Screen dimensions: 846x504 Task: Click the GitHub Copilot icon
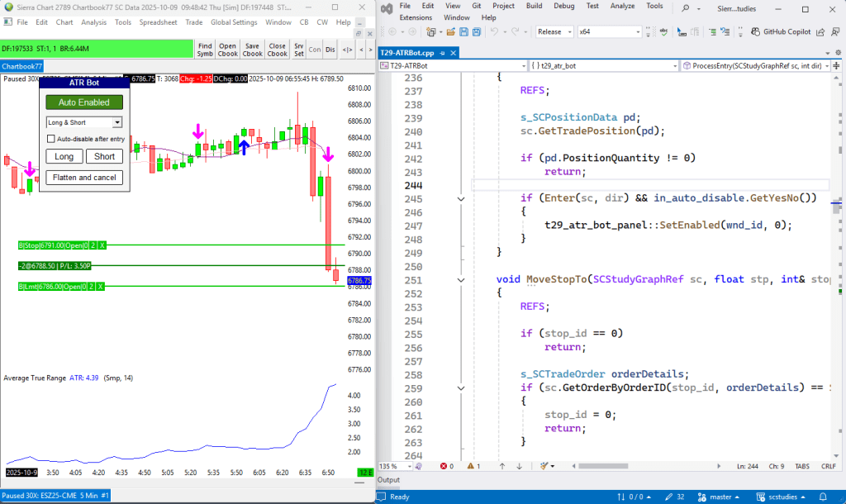(754, 32)
